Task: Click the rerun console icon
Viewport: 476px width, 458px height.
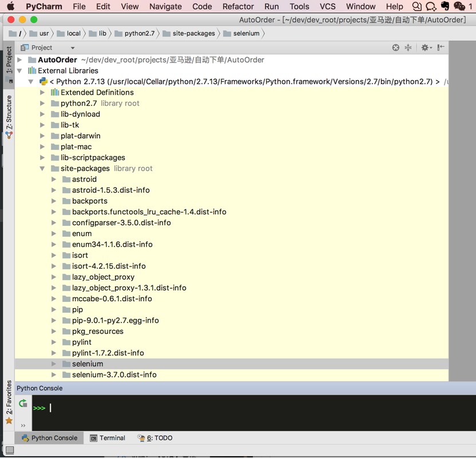Action: 23,404
